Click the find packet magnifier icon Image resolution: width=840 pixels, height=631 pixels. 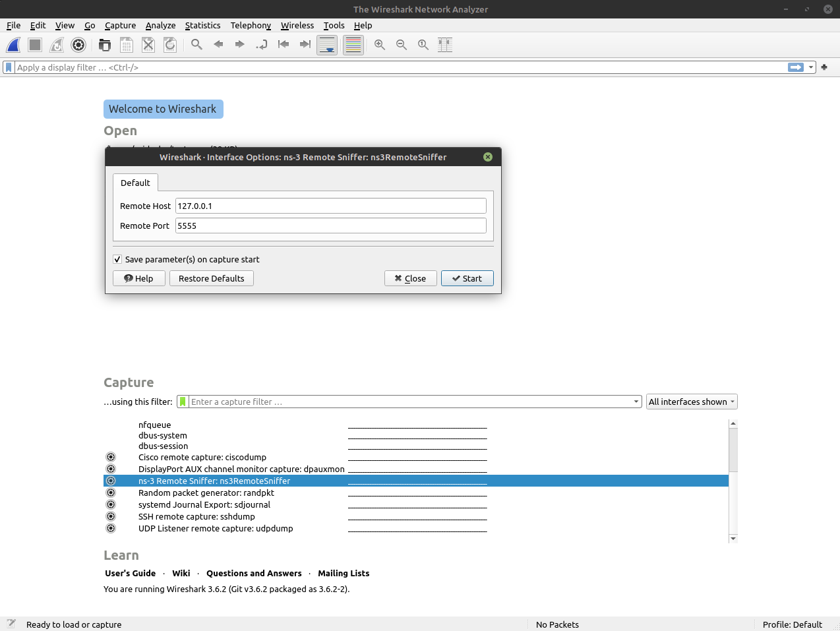tap(196, 45)
